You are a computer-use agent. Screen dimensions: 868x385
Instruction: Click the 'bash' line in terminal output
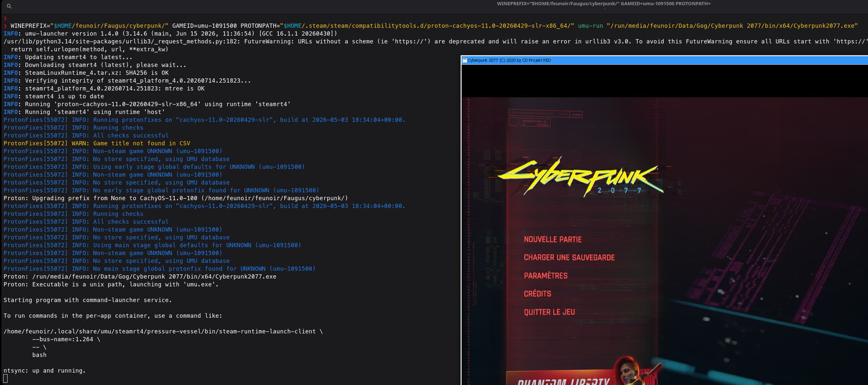pyautogui.click(x=39, y=355)
